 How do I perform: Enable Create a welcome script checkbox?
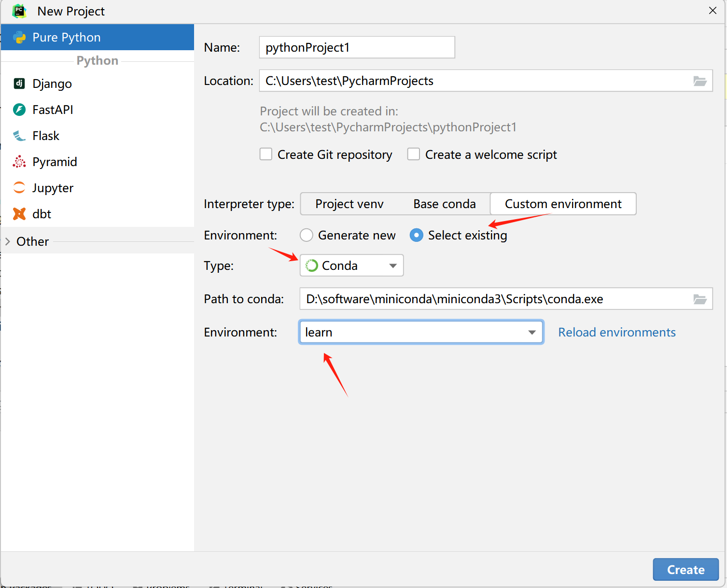[414, 154]
